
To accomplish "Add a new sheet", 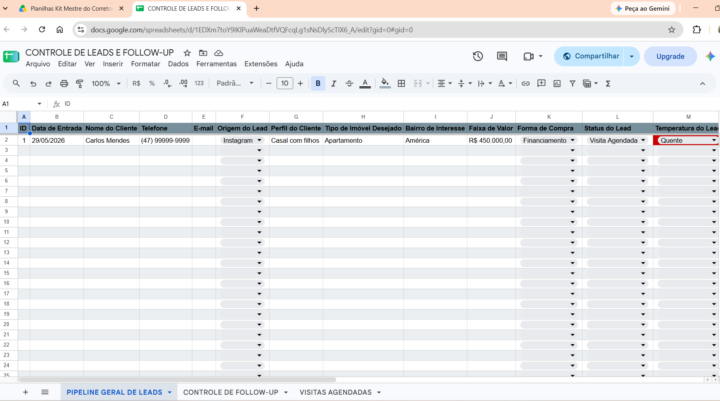I will tap(25, 392).
